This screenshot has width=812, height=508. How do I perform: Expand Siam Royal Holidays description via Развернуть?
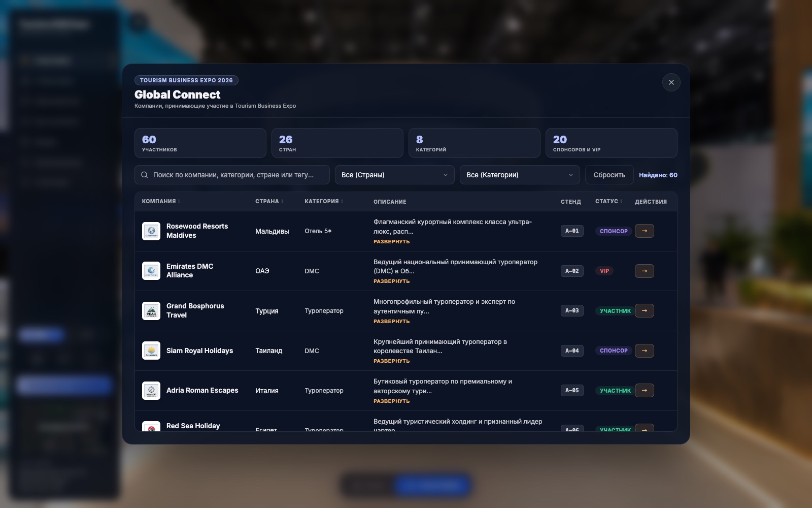[391, 361]
